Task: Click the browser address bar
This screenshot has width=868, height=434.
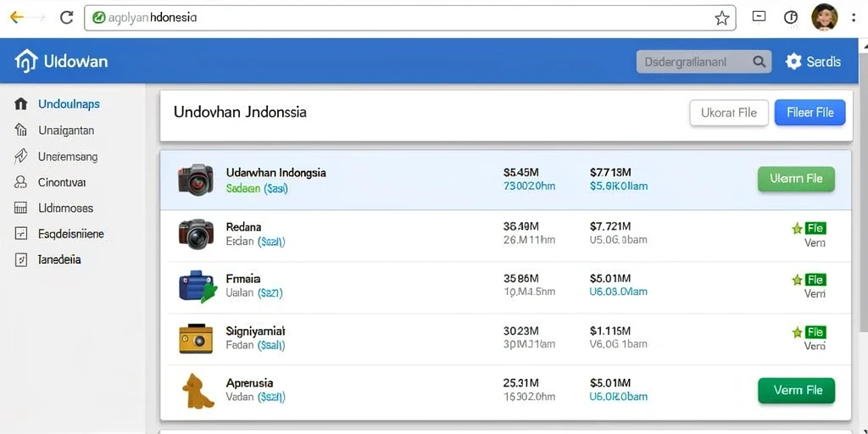Action: click(409, 18)
